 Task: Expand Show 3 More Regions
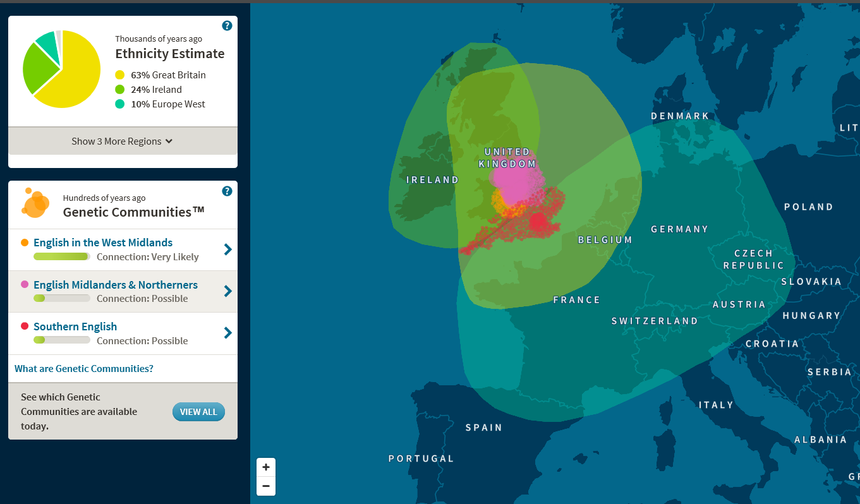[x=122, y=141]
